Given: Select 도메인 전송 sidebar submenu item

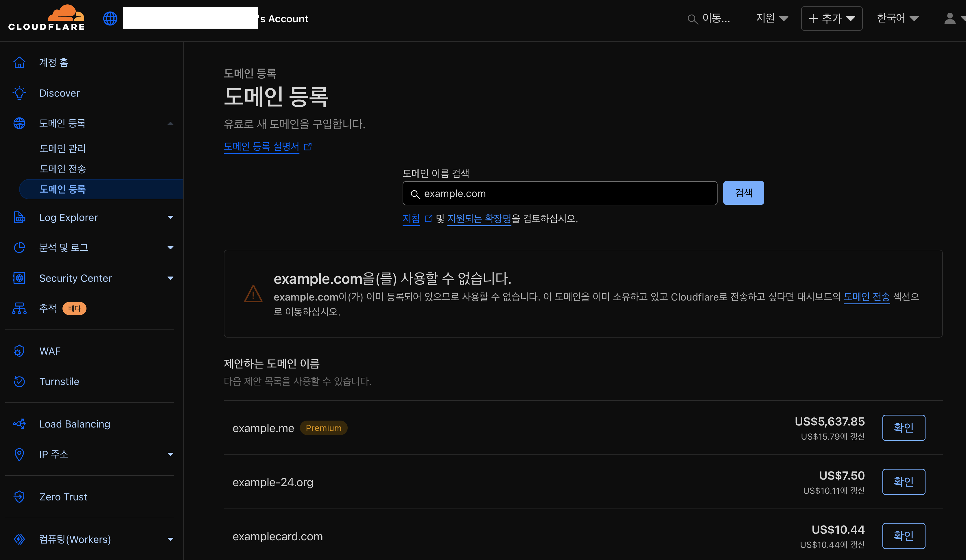Looking at the screenshot, I should click(x=62, y=169).
